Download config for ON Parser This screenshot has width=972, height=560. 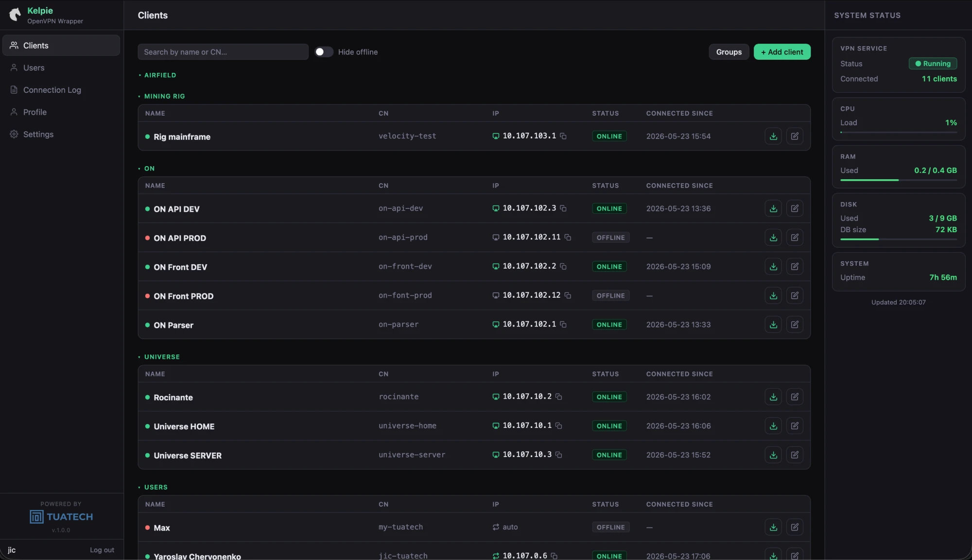(x=773, y=324)
